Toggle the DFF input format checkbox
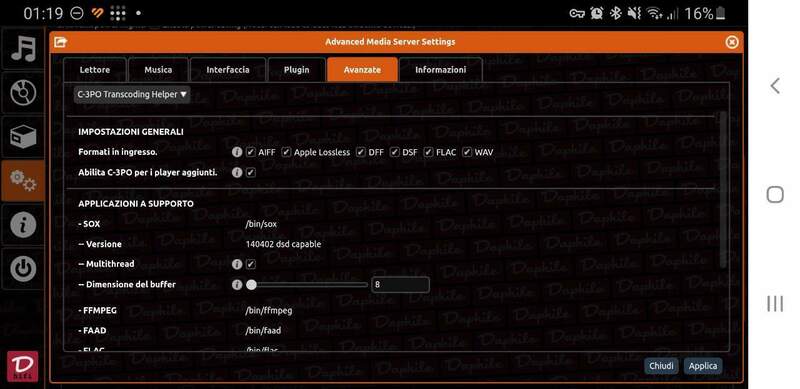The height and width of the screenshot is (389, 800). (361, 152)
